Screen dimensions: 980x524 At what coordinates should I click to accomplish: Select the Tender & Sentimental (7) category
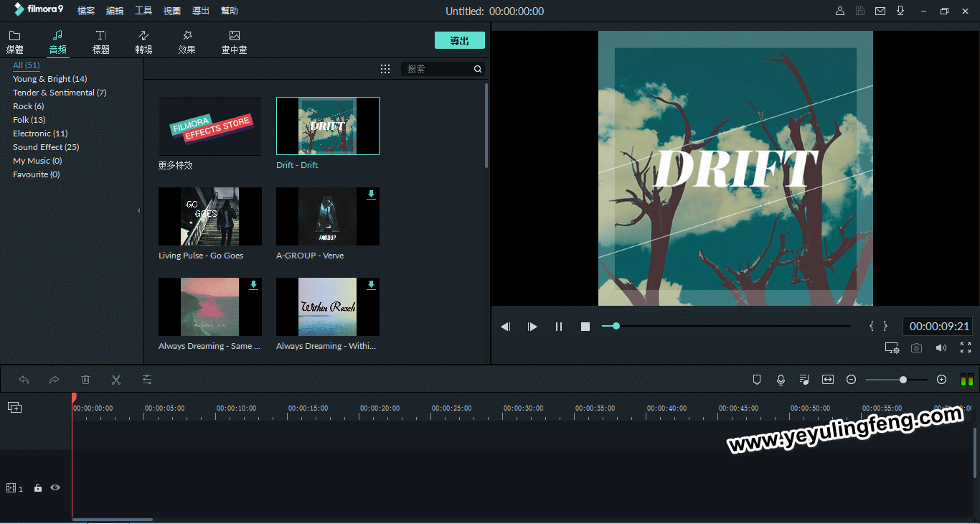[60, 93]
